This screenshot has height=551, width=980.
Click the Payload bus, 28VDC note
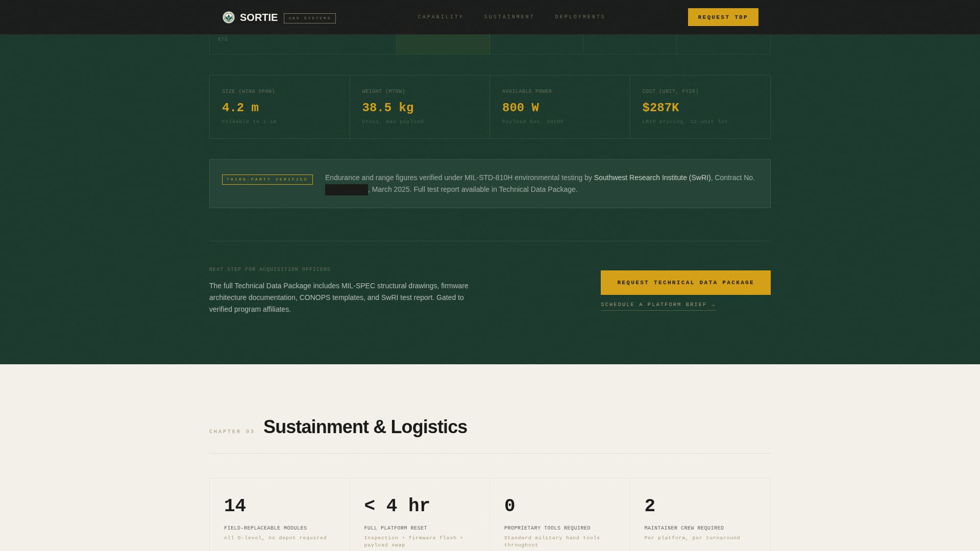(x=533, y=121)
